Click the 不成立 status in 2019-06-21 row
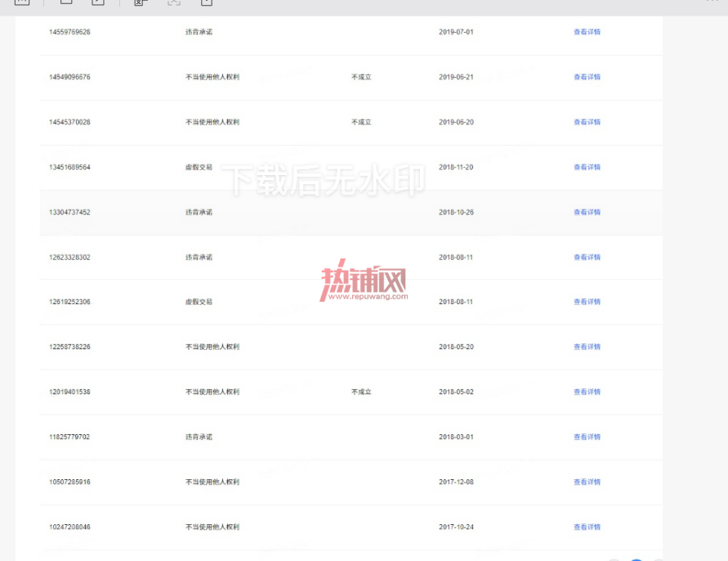Image resolution: width=728 pixels, height=561 pixels. (361, 77)
